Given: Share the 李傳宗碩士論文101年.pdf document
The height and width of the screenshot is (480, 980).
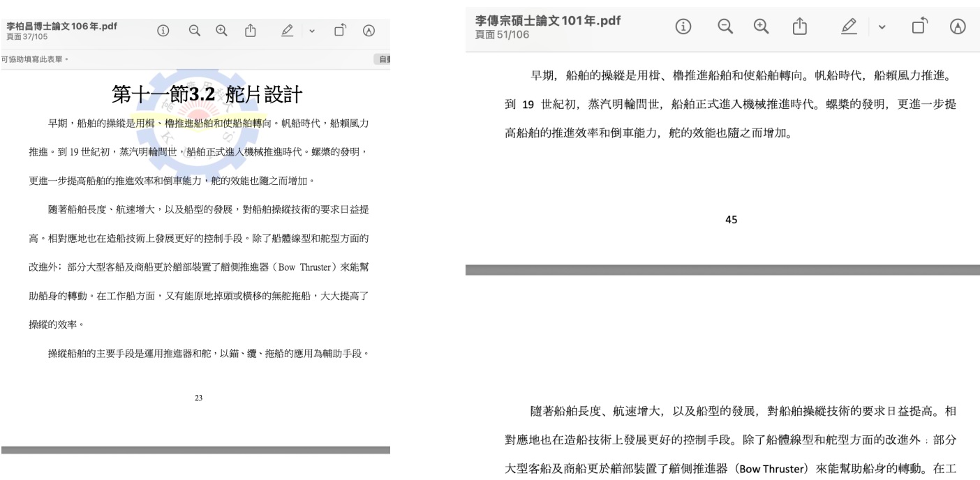Looking at the screenshot, I should pyautogui.click(x=799, y=26).
